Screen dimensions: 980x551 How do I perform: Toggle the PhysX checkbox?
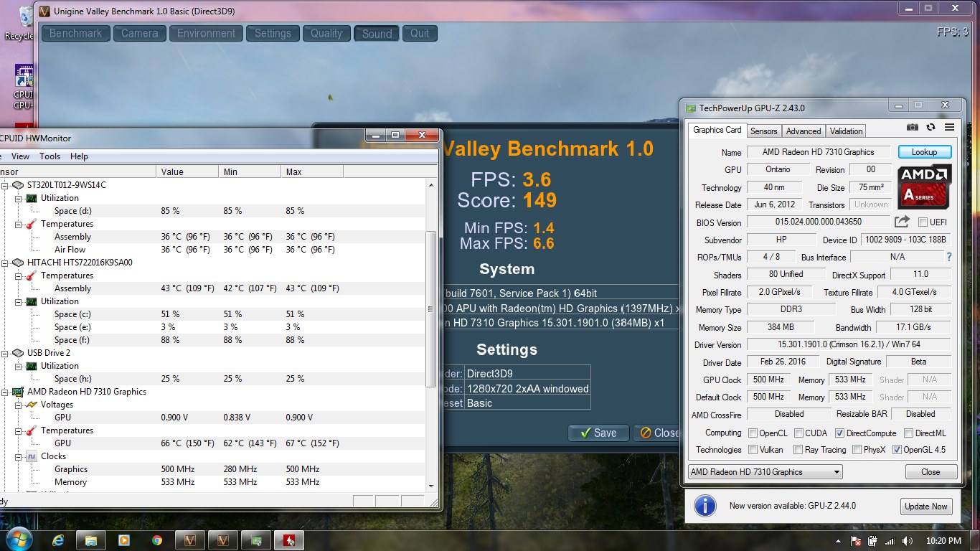(857, 450)
